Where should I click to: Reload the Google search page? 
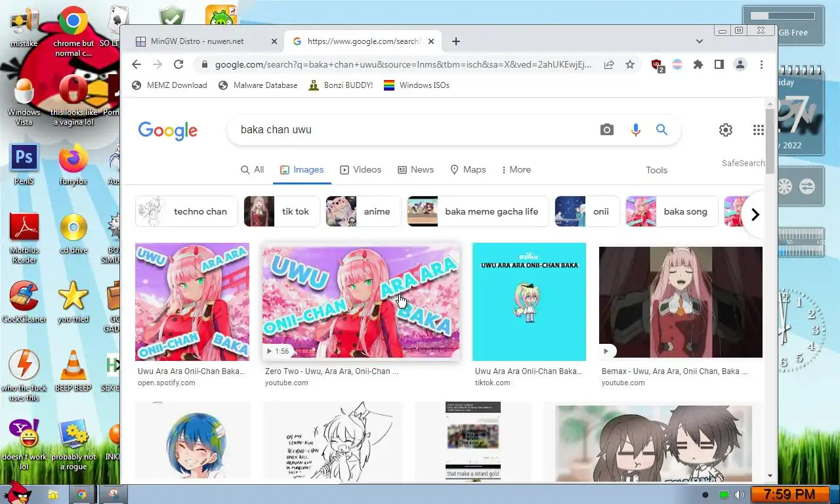[178, 64]
